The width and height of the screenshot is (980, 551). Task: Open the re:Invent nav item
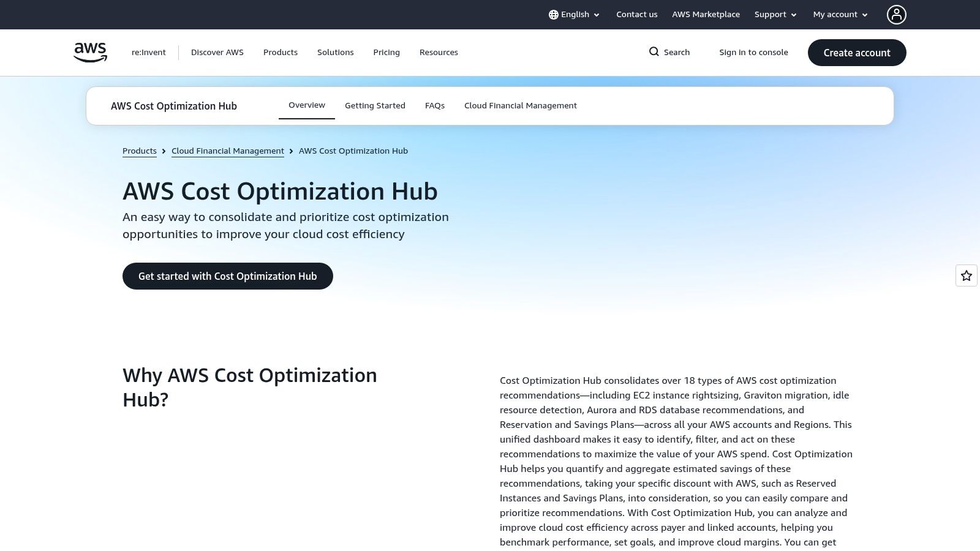[x=149, y=53]
